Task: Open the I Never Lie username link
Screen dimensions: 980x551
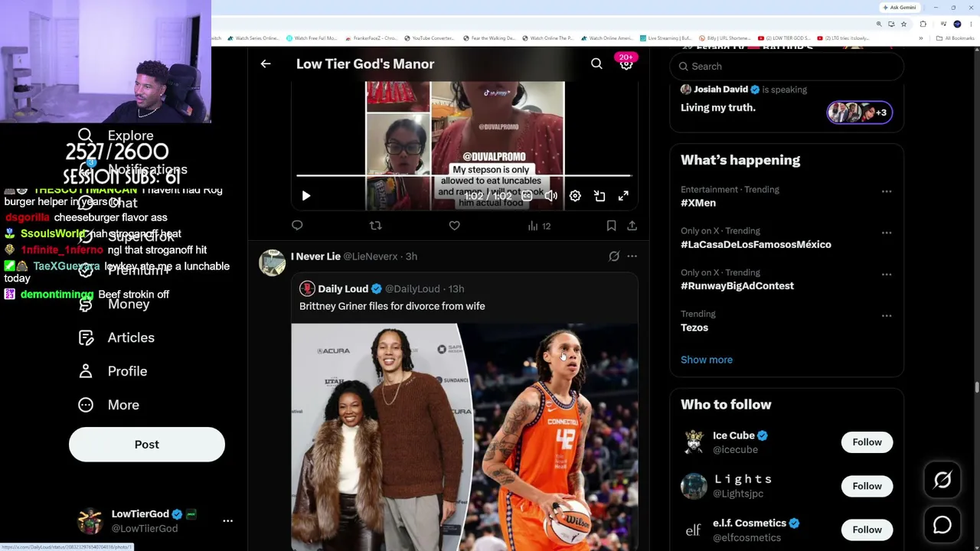Action: tap(315, 256)
